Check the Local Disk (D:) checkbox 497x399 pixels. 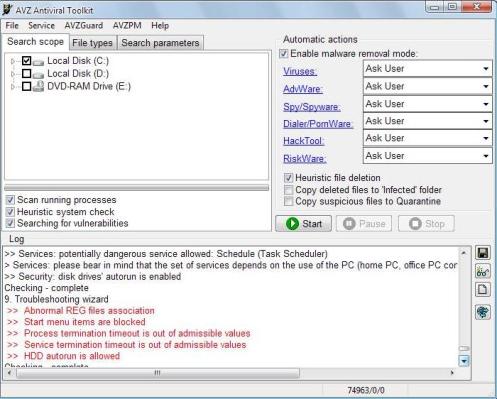point(27,73)
